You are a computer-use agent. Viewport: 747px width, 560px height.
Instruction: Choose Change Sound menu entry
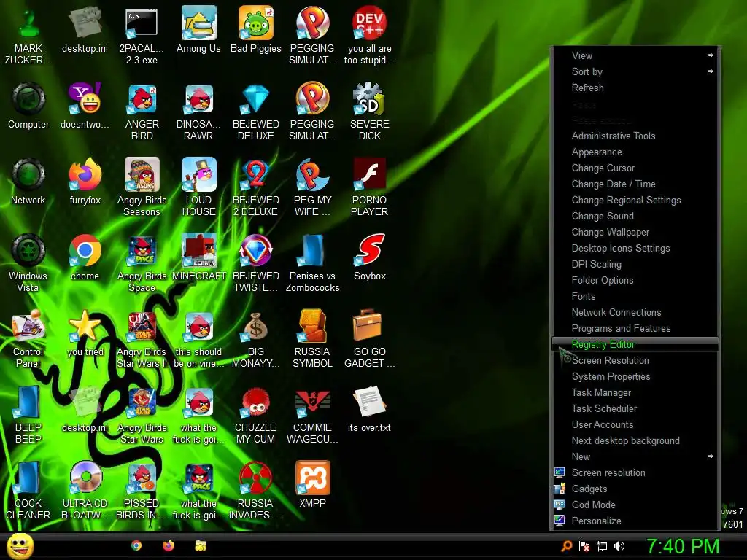635,216
